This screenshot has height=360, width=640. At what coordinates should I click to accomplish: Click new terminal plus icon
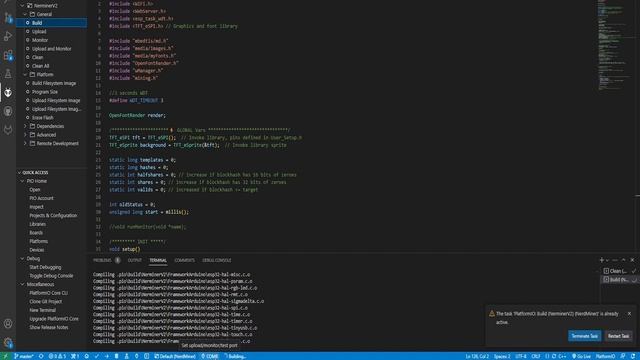(x=601, y=260)
